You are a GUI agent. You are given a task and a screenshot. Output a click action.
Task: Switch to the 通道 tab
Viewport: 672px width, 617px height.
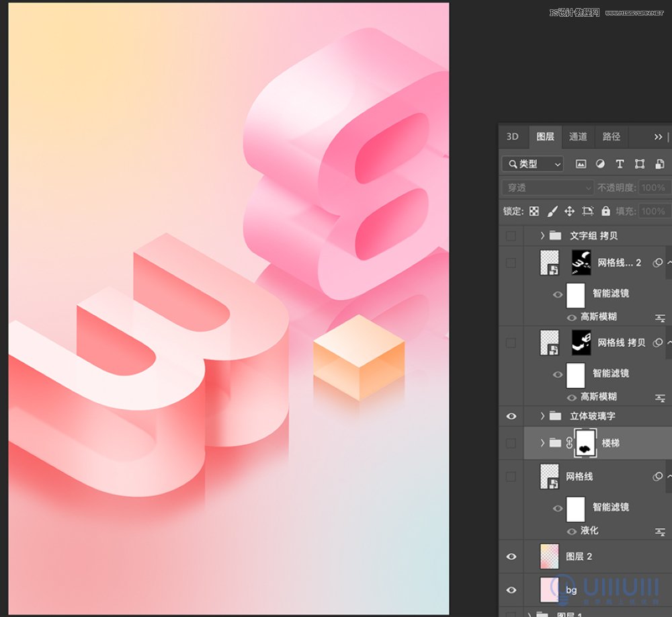(578, 136)
